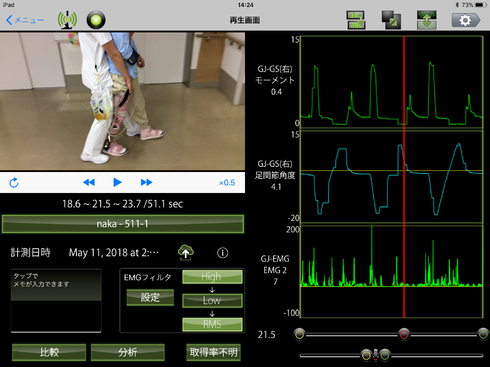This screenshot has width=490, height=367.
Task: Fast forward the gait video
Action: coord(146,182)
